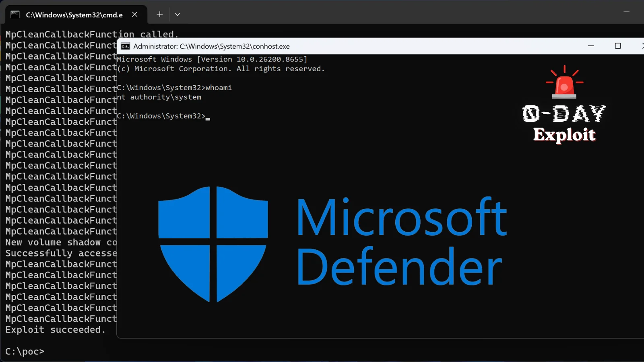Minimize the conhost.exe window

pos(591,46)
